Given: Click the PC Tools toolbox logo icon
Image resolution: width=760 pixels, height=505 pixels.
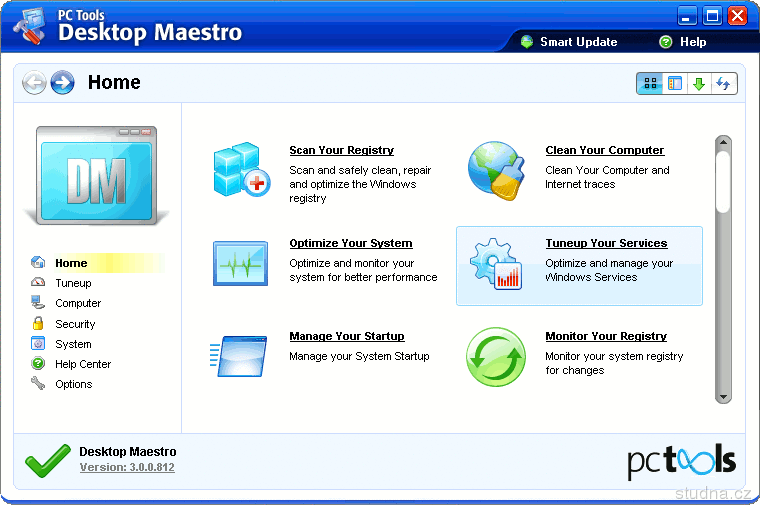Looking at the screenshot, I should pyautogui.click(x=29, y=27).
